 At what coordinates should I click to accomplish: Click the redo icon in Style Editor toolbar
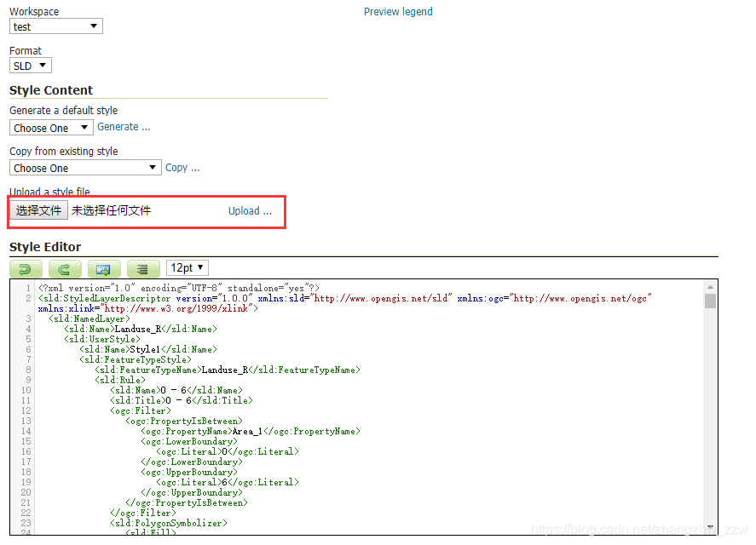tap(65, 269)
